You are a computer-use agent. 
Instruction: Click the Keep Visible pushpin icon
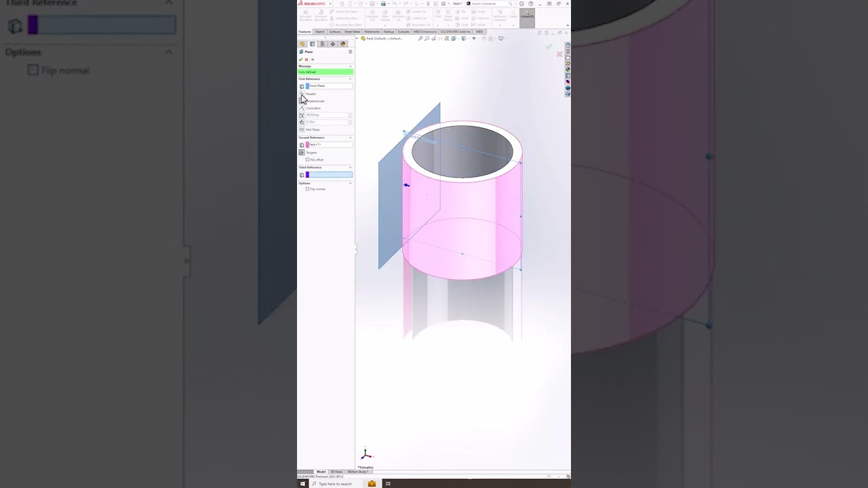312,60
